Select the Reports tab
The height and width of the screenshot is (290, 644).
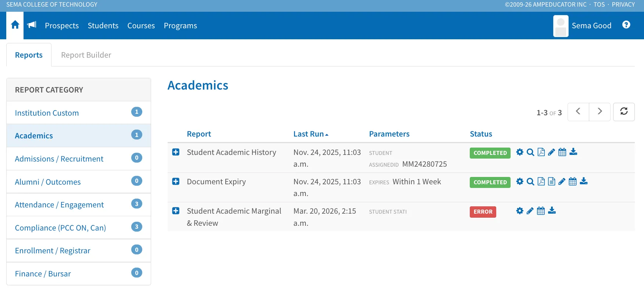(x=29, y=55)
